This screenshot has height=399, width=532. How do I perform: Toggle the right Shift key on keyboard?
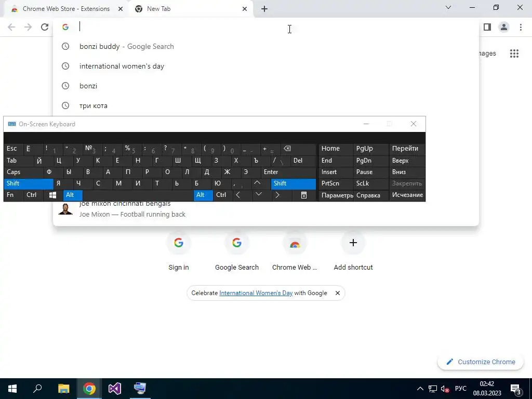pos(294,183)
